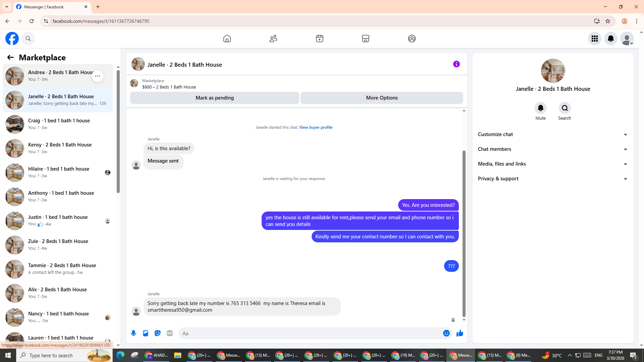Open Marketplace from top navigation
Viewport: 644px width, 362px height.
[x=366, y=39]
